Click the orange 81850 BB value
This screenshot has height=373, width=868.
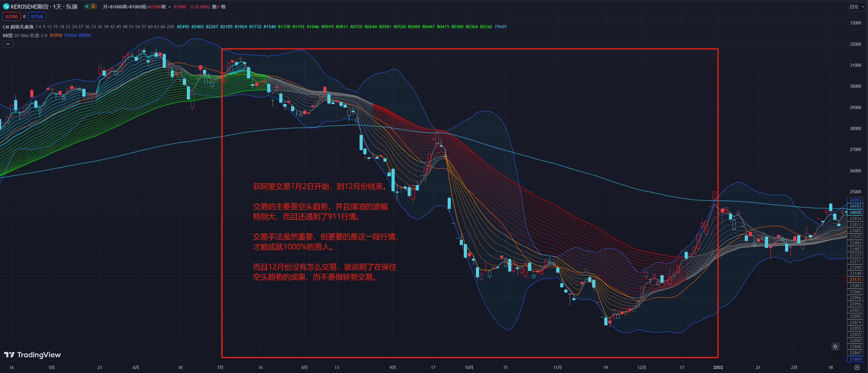[56, 35]
